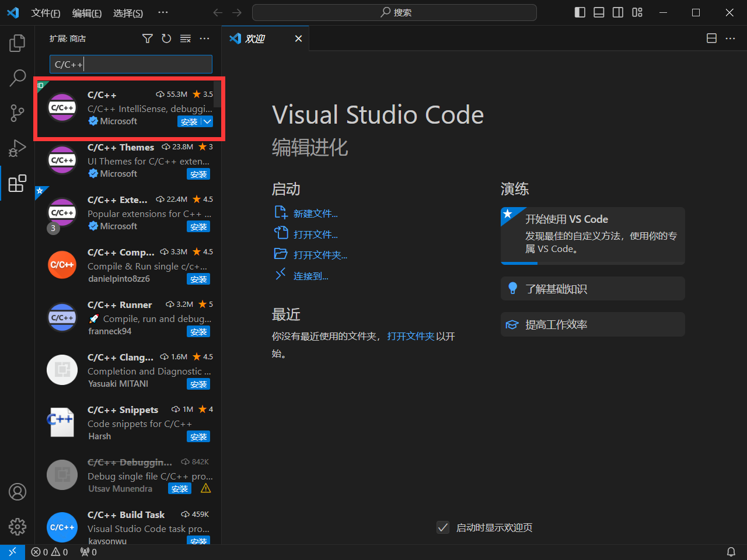The height and width of the screenshot is (560, 747).
Task: Refresh the extensions list
Action: click(166, 38)
